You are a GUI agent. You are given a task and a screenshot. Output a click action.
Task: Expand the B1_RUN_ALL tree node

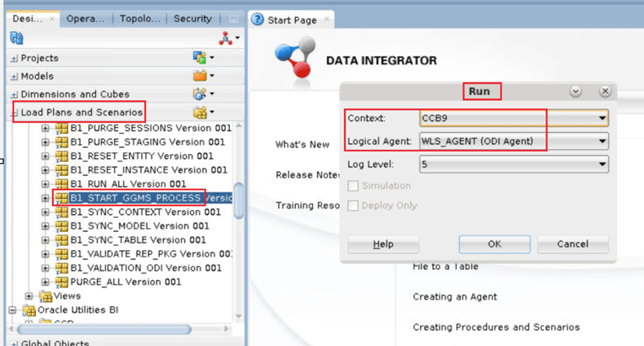tap(45, 184)
